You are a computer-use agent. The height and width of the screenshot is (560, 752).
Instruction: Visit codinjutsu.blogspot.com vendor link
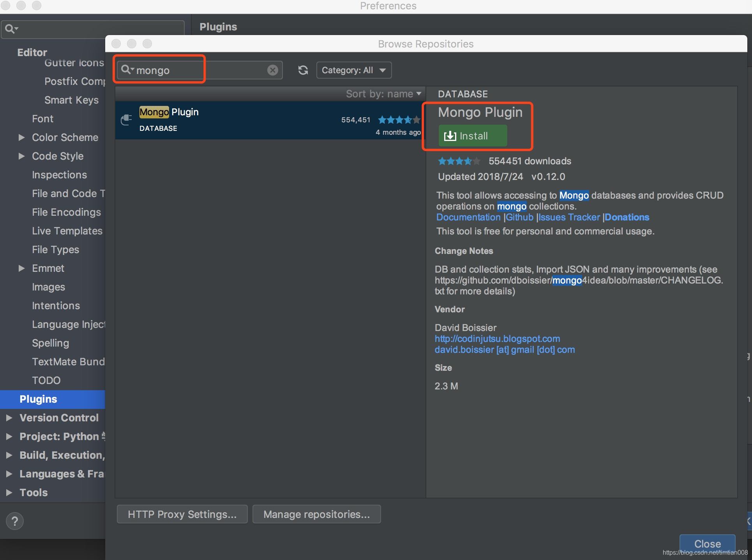coord(497,339)
